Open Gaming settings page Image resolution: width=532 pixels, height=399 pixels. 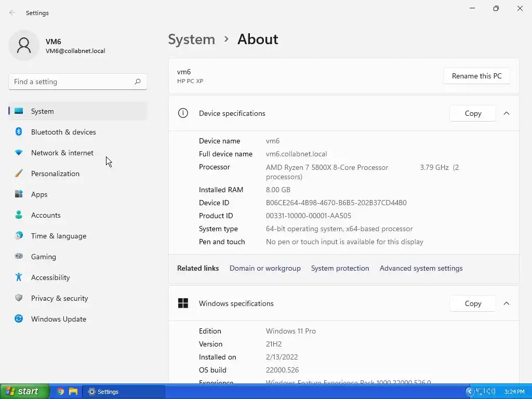tap(78, 256)
